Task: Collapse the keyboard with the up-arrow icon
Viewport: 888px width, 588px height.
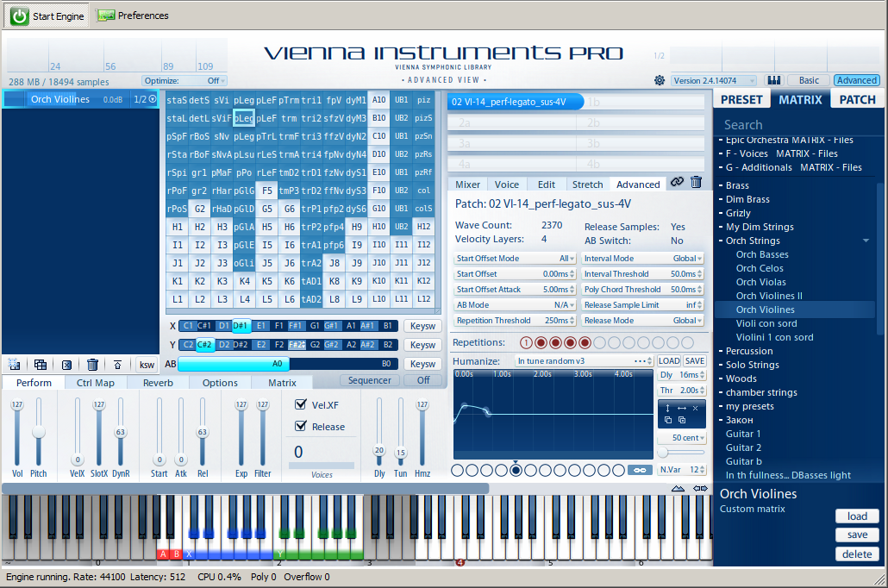Action: (x=678, y=489)
